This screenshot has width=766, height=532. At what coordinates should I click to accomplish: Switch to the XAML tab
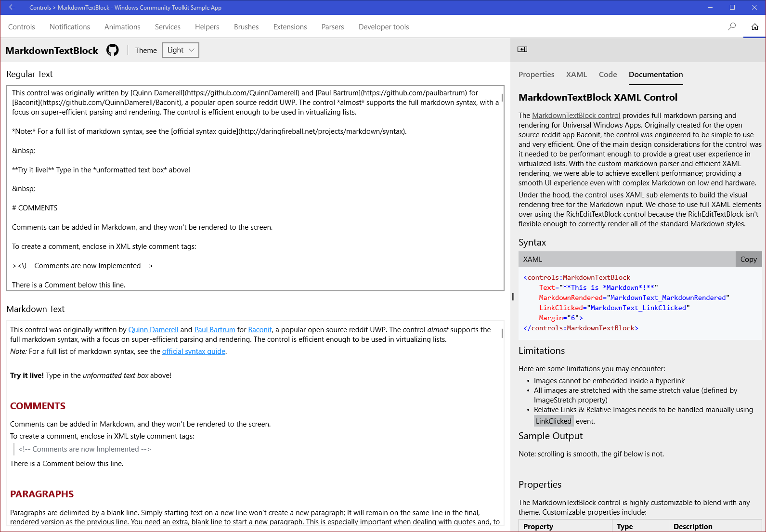coord(576,74)
